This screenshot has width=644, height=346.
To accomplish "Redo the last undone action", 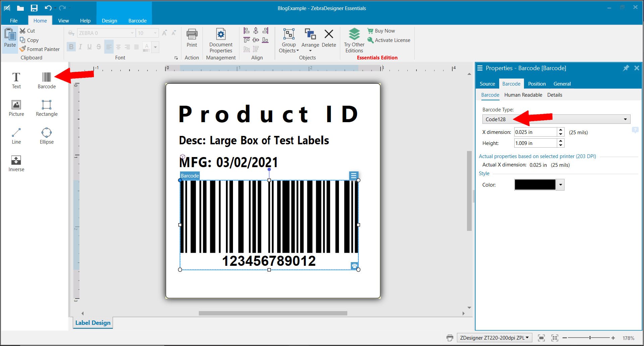I will coord(62,8).
